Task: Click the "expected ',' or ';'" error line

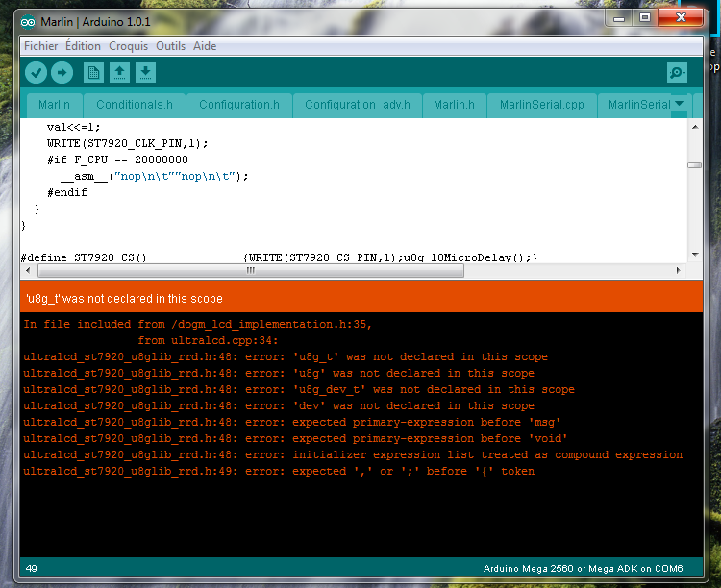Action: 279,471
